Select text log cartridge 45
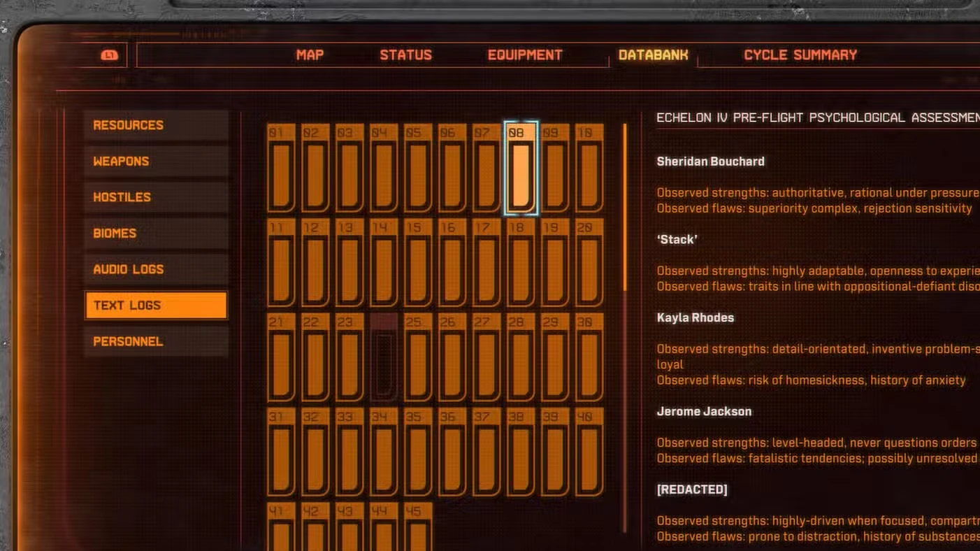 click(418, 527)
